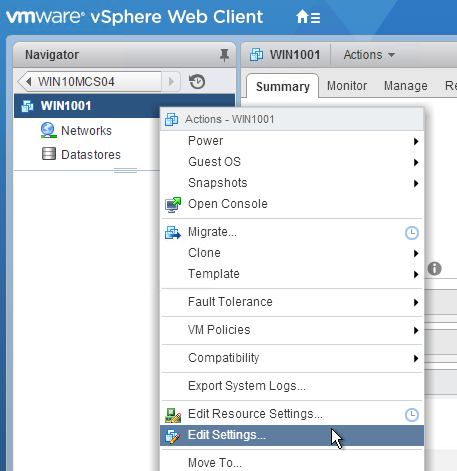
Task: Go back to WIN10MCS04 in Navigator
Action: 90,82
